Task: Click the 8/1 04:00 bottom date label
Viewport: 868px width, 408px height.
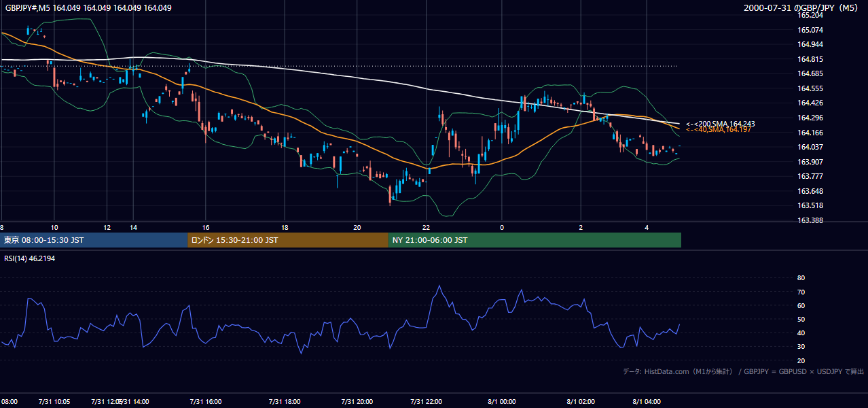Action: (647, 402)
